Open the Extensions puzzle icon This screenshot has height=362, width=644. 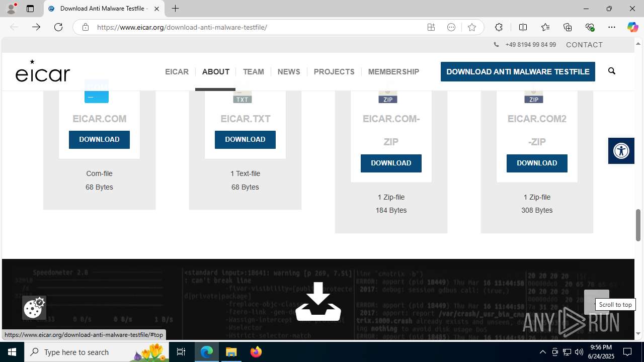tap(499, 27)
